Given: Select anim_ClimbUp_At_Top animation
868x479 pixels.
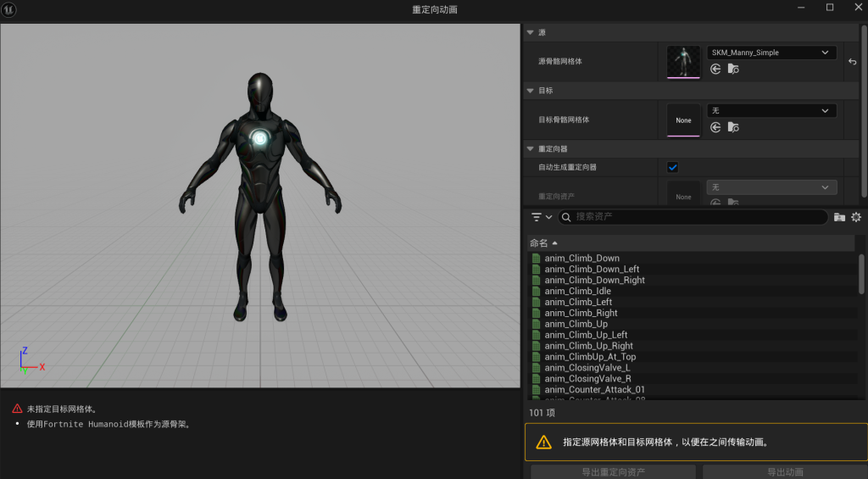Looking at the screenshot, I should pyautogui.click(x=590, y=357).
